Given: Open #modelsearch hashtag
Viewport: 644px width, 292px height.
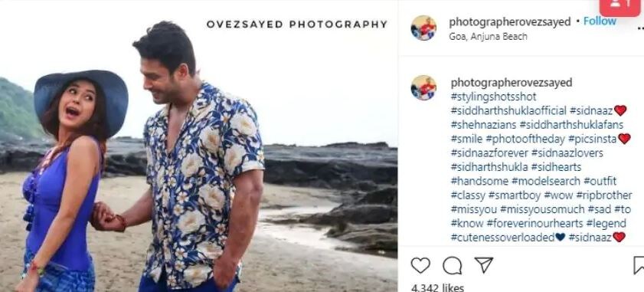Looking at the screenshot, I should click(x=546, y=181).
